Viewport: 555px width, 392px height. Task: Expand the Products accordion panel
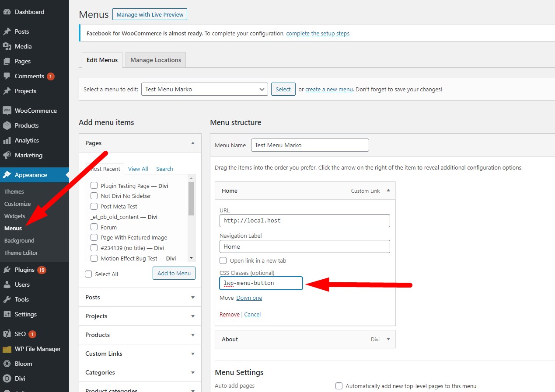click(x=193, y=335)
